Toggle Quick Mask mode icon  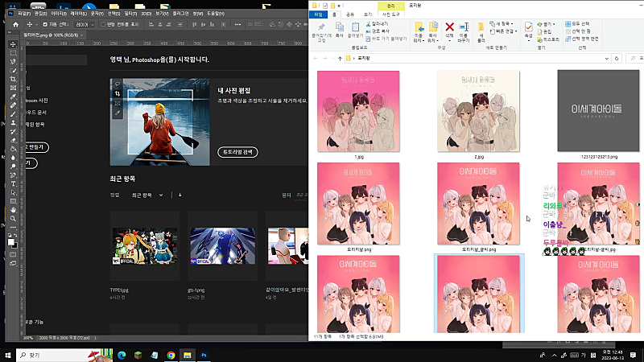[13, 255]
